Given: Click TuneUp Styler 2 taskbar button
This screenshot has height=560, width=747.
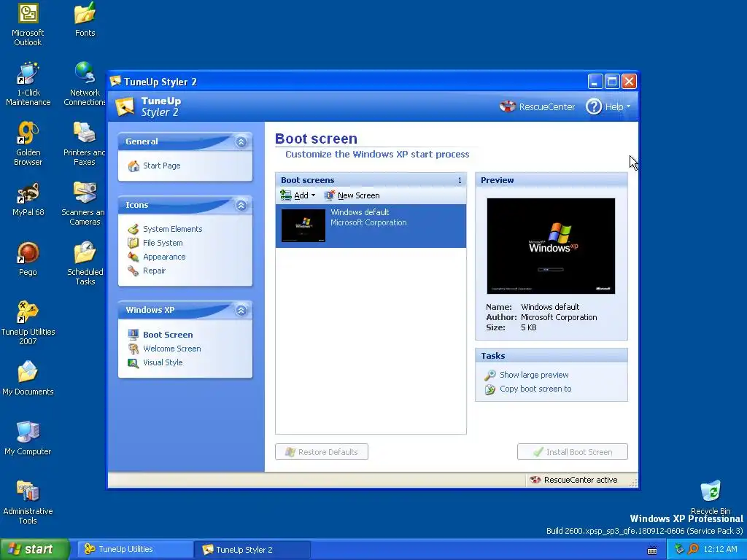Looking at the screenshot, I should (x=252, y=550).
